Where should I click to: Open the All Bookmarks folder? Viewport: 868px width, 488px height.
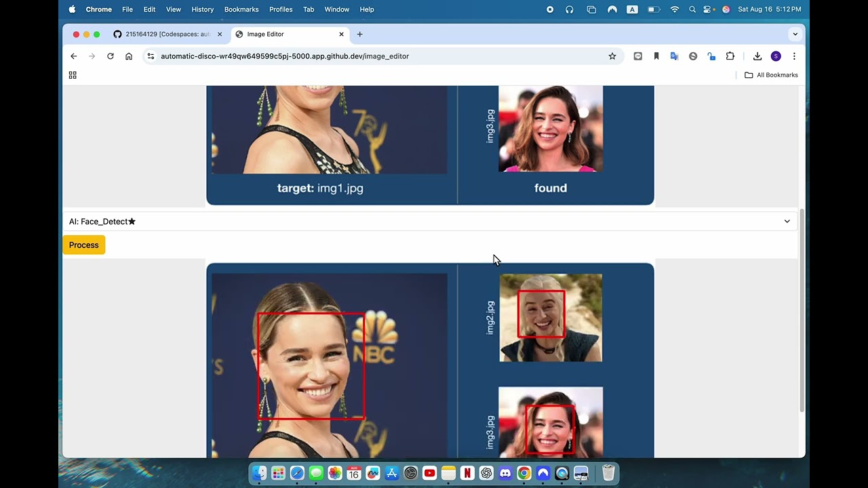[772, 75]
